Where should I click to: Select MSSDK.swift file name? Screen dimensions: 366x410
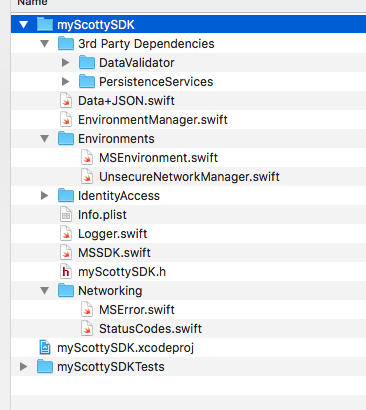click(x=114, y=253)
